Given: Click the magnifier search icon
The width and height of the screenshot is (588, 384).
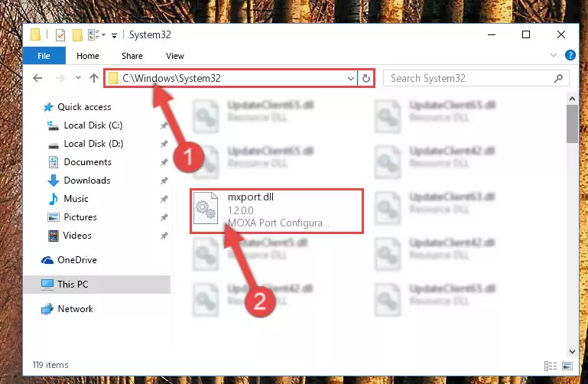Looking at the screenshot, I should 558,78.
